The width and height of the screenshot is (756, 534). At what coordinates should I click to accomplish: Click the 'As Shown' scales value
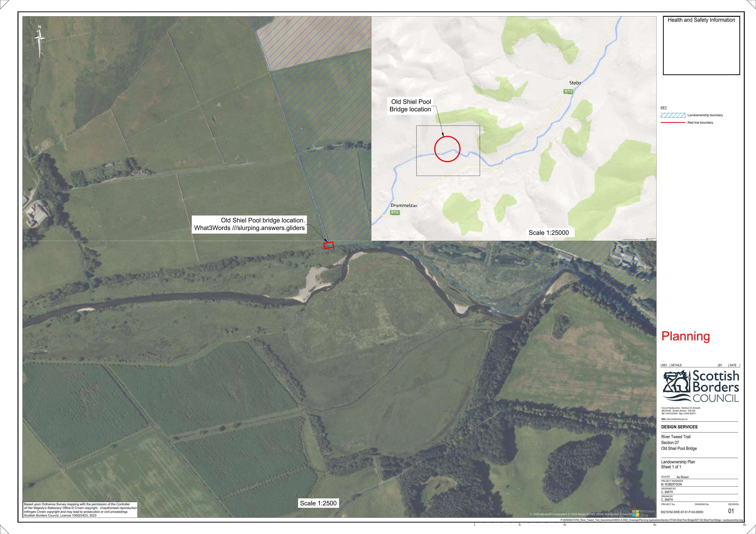[x=683, y=477]
